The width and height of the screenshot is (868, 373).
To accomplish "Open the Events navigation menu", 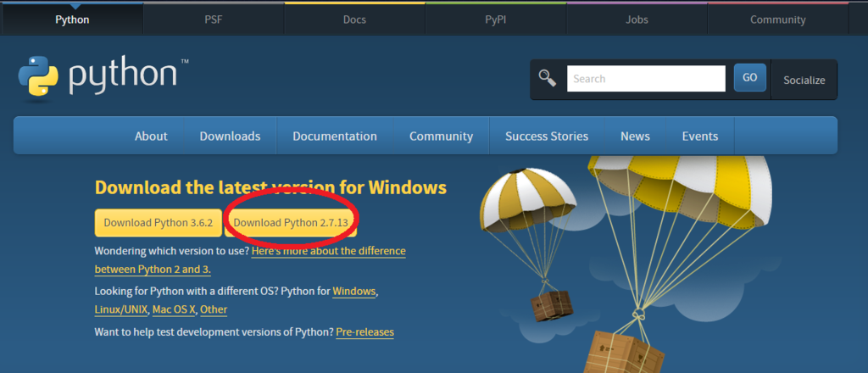I will (x=700, y=136).
